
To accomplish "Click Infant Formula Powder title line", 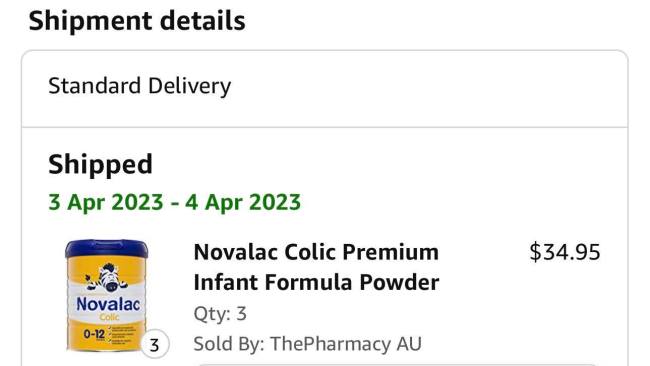I will tap(316, 282).
